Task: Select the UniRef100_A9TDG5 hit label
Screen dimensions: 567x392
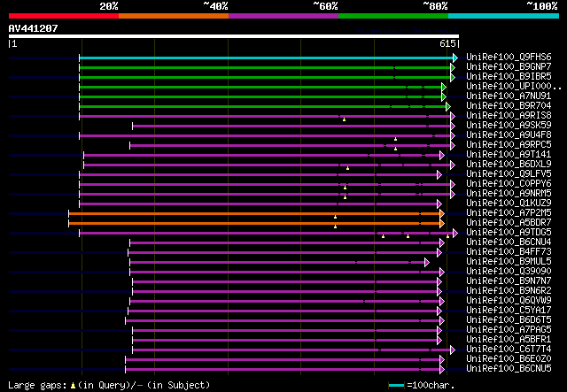Action: coord(508,233)
